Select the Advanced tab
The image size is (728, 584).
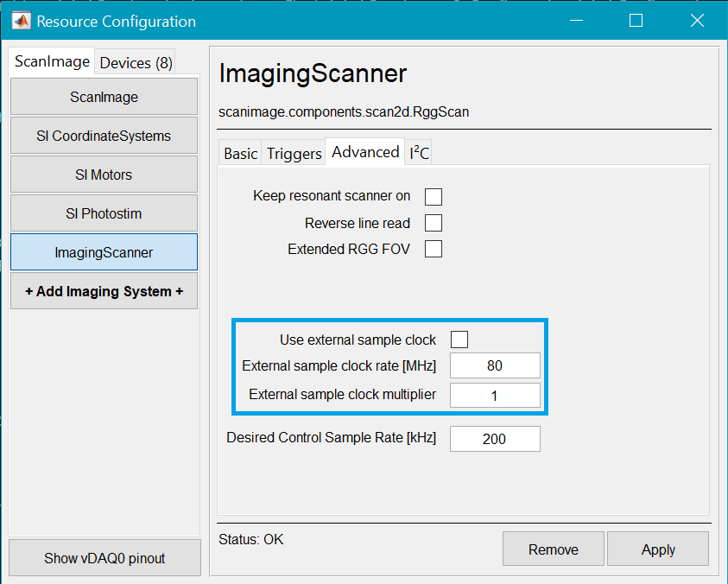[364, 151]
